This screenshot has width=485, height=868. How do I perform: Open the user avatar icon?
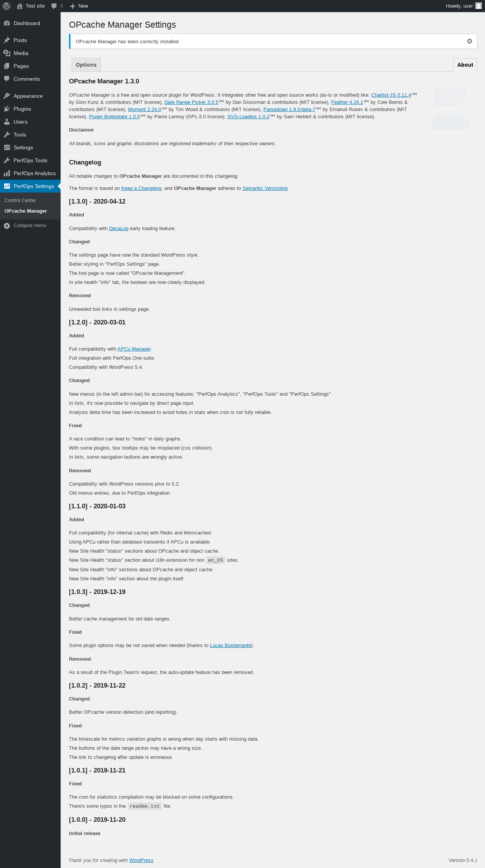(479, 6)
